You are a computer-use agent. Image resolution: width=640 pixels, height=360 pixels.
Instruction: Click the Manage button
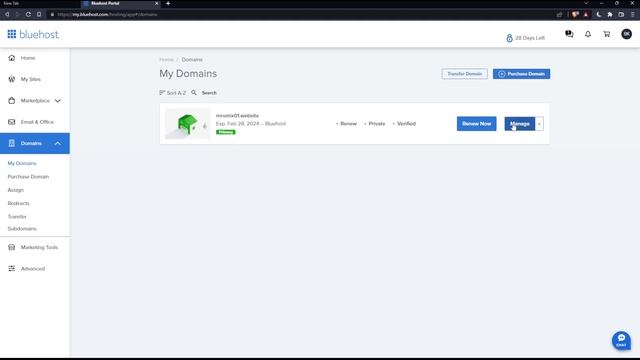[x=520, y=124]
